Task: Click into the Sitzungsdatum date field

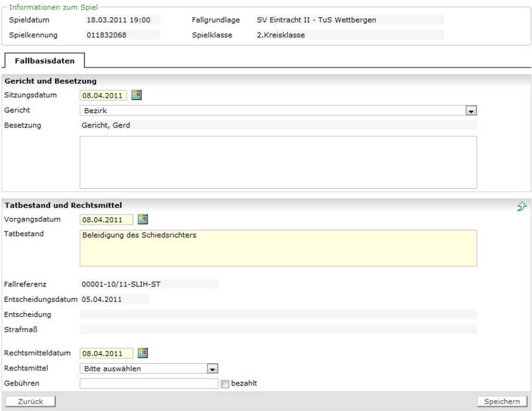Action: [x=103, y=96]
